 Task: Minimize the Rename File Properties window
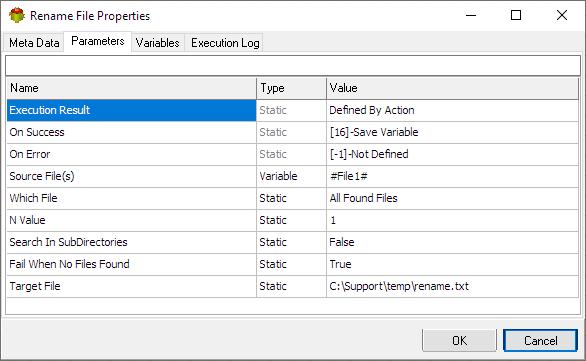471,15
